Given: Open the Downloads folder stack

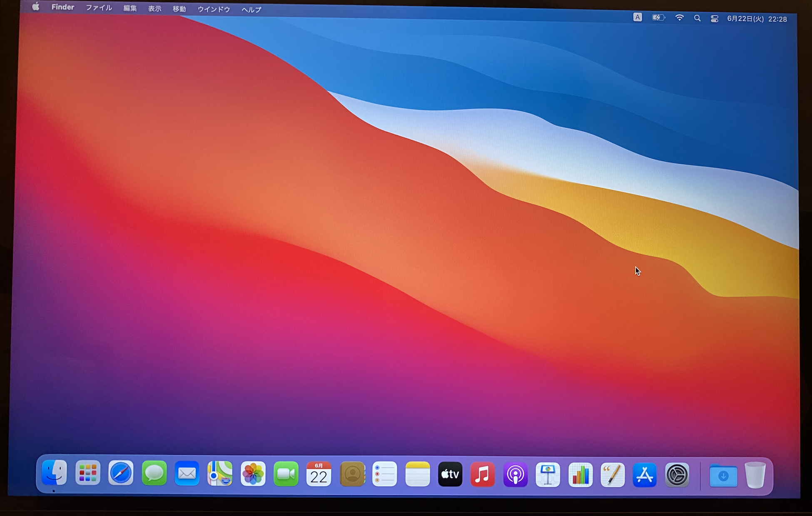Looking at the screenshot, I should click(723, 475).
